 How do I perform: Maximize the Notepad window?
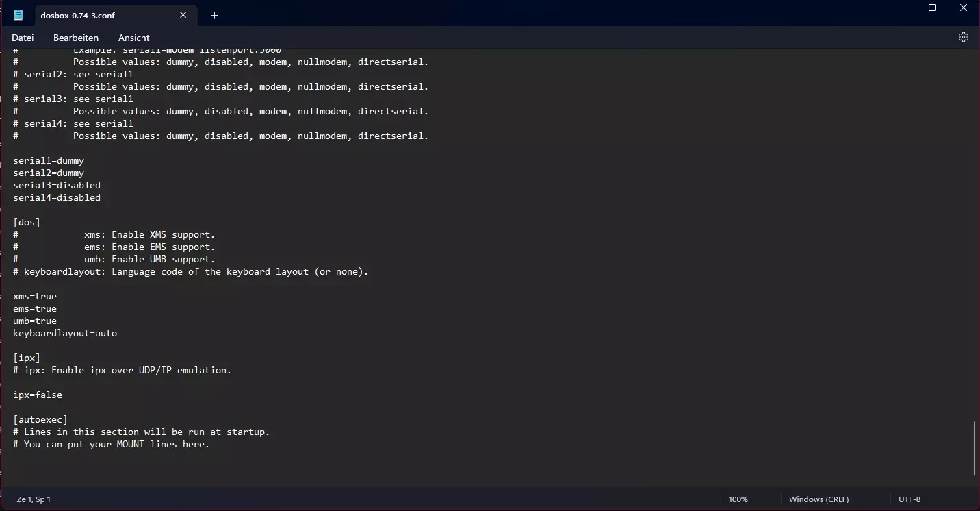point(932,8)
